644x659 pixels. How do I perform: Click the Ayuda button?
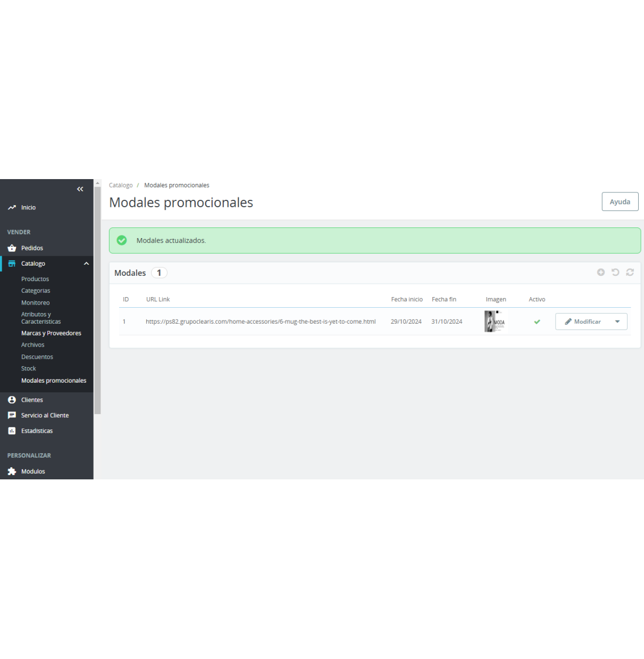point(620,201)
